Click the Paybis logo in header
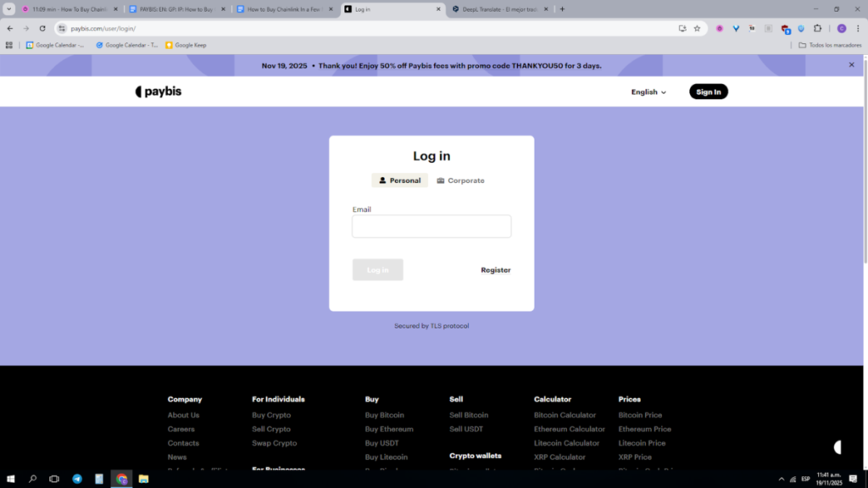 click(159, 91)
